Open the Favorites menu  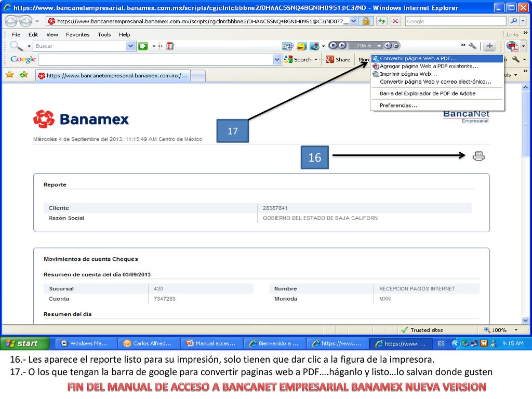tap(78, 35)
